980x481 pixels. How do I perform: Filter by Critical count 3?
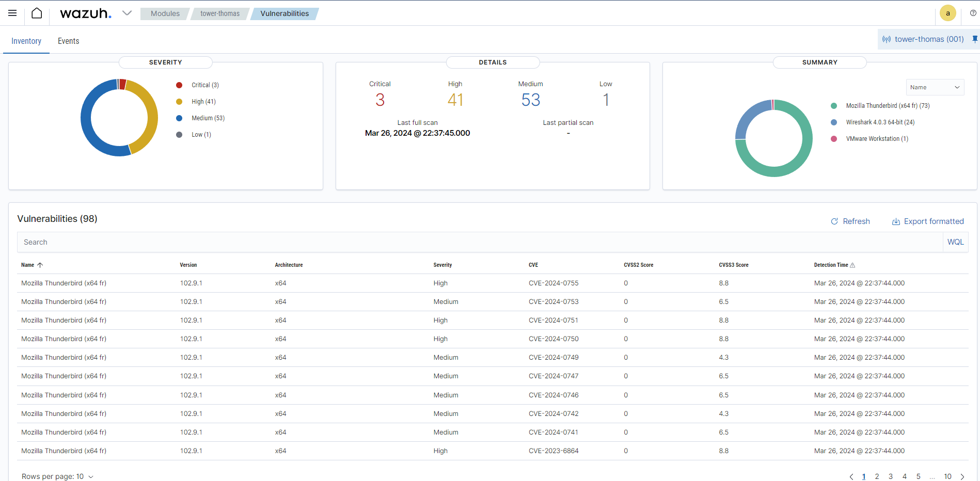[380, 100]
